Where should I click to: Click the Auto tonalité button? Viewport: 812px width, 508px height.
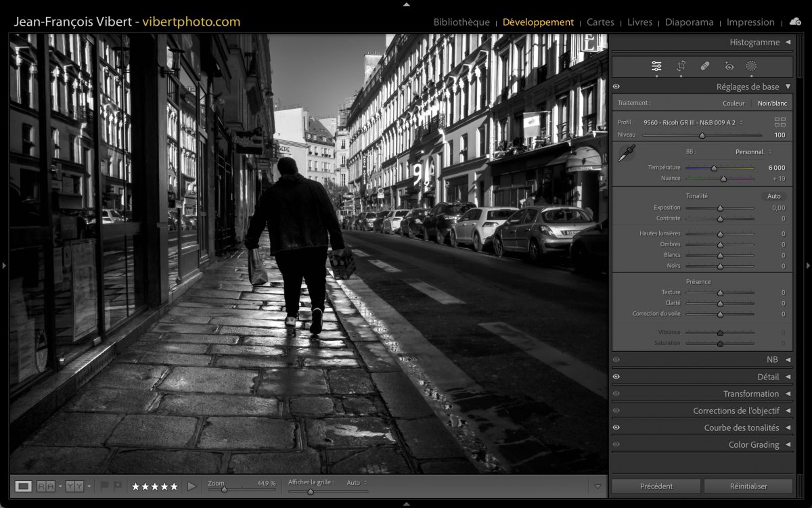point(773,196)
